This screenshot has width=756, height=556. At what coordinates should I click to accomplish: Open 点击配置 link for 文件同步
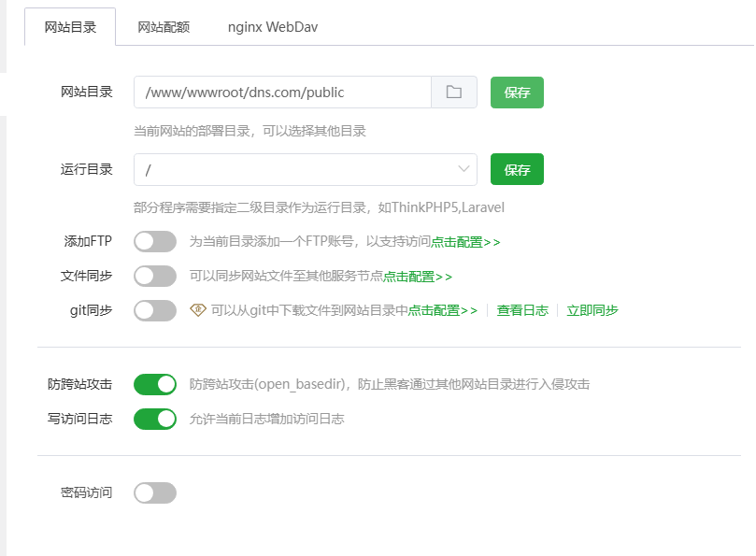tap(418, 277)
